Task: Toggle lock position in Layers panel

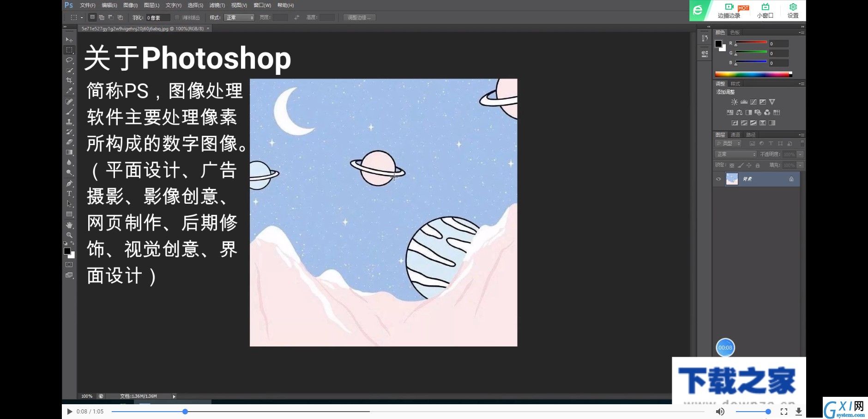Action: [x=749, y=165]
